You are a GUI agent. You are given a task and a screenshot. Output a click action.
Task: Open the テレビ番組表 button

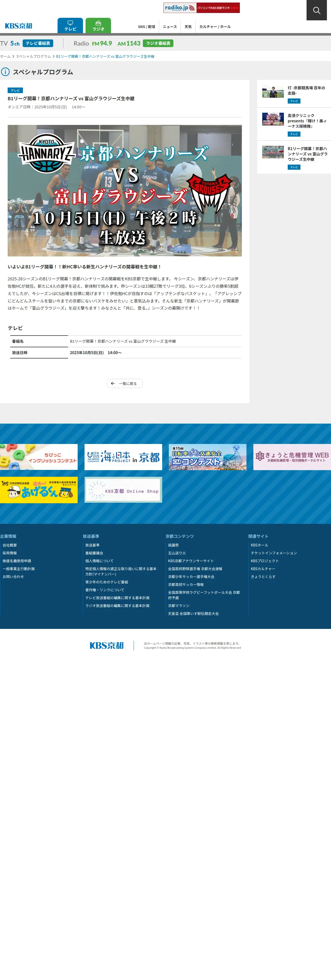(x=38, y=43)
